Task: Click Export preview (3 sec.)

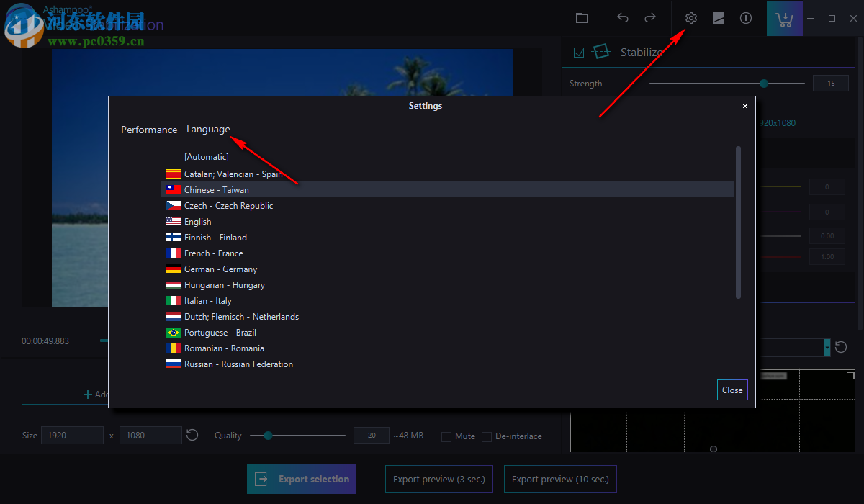Action: pyautogui.click(x=438, y=479)
